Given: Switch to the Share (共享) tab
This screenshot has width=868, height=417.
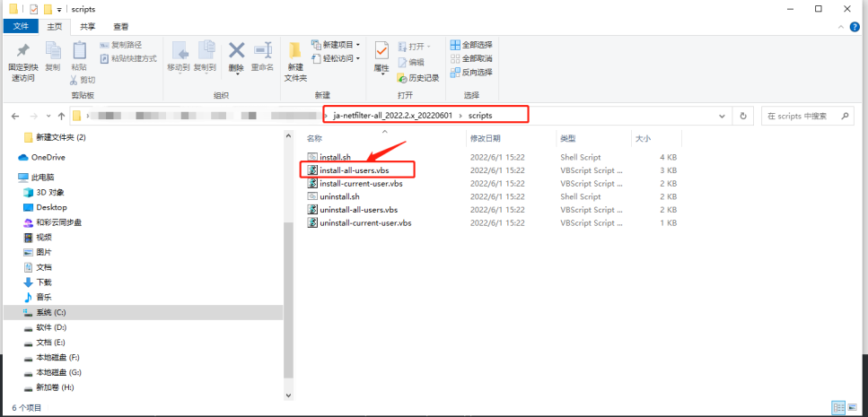Looking at the screenshot, I should [87, 26].
